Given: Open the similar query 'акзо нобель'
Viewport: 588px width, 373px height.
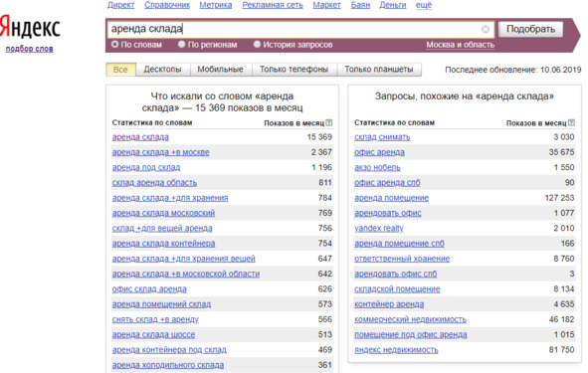Looking at the screenshot, I should click(x=378, y=167).
